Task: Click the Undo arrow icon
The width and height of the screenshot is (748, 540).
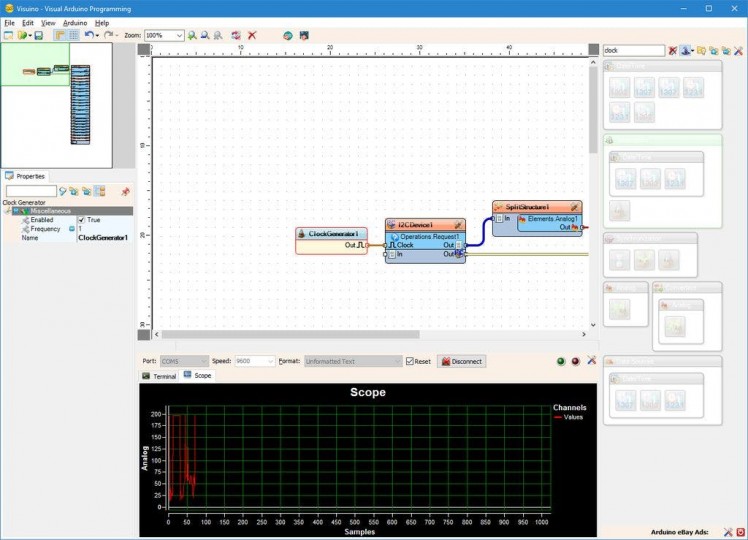Action: pyautogui.click(x=88, y=35)
